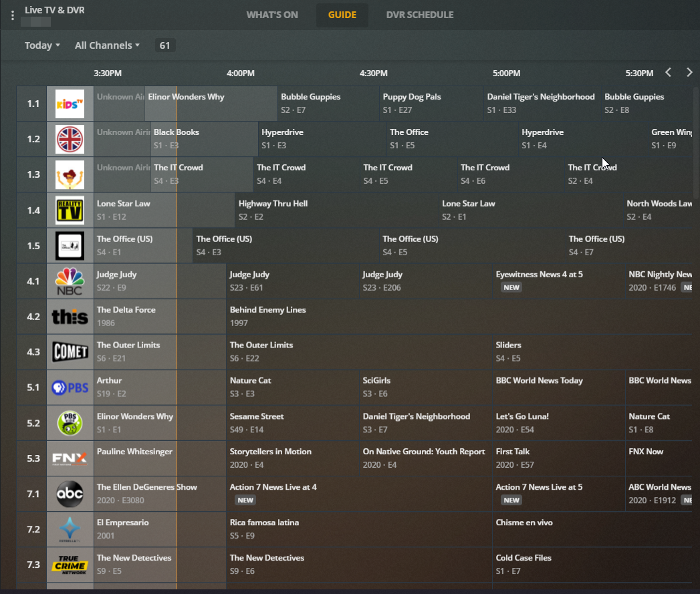Screen dimensions: 700x594
Task: Click the Kids TV logo for channel 1.1
Action: coord(70,104)
